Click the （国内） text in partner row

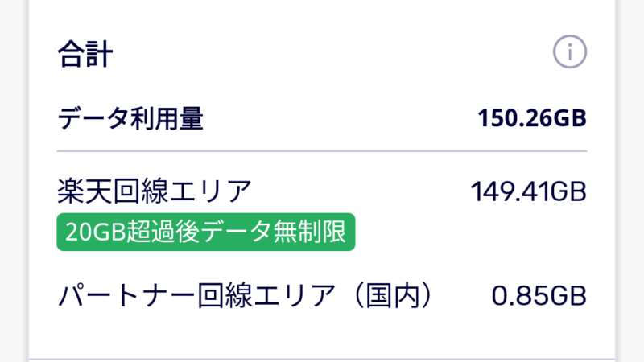[393, 295]
